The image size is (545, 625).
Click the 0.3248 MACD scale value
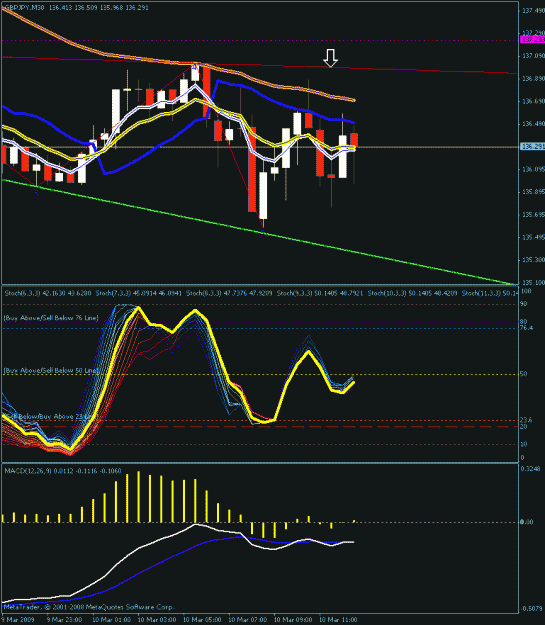pyautogui.click(x=533, y=469)
